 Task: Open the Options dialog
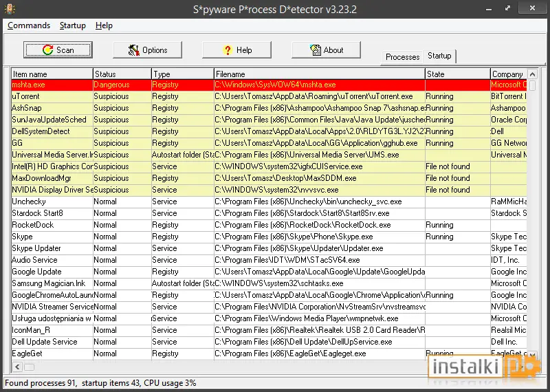[x=147, y=50]
